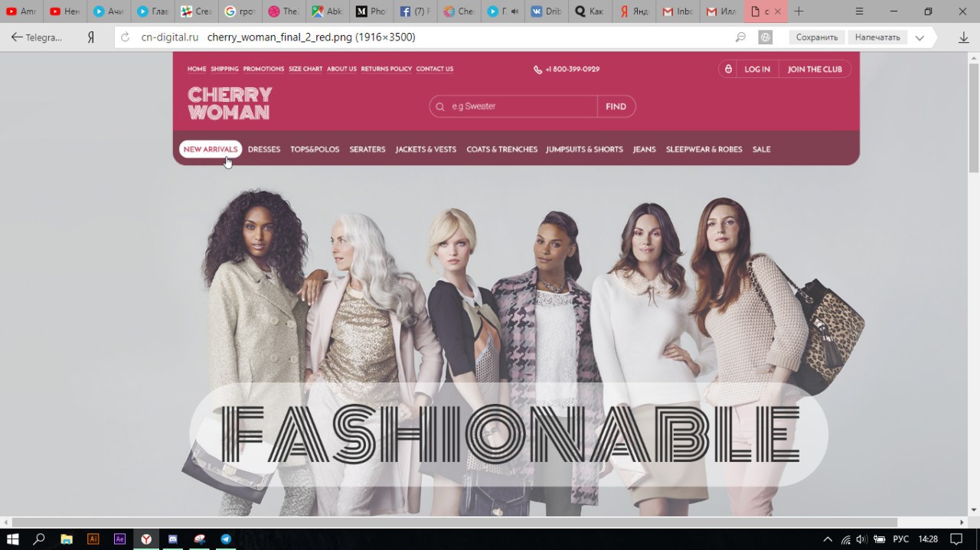This screenshot has width=980, height=550.
Task: Click the FIND search button
Action: [616, 106]
